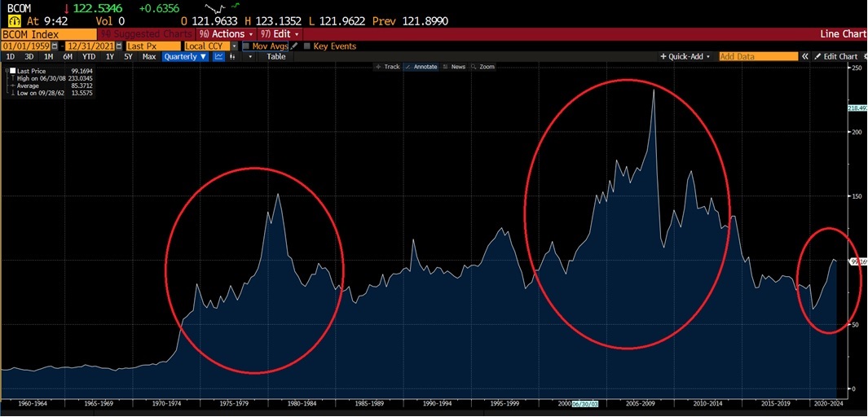
Task: Click the Low marker icon in legend
Action: (13, 93)
